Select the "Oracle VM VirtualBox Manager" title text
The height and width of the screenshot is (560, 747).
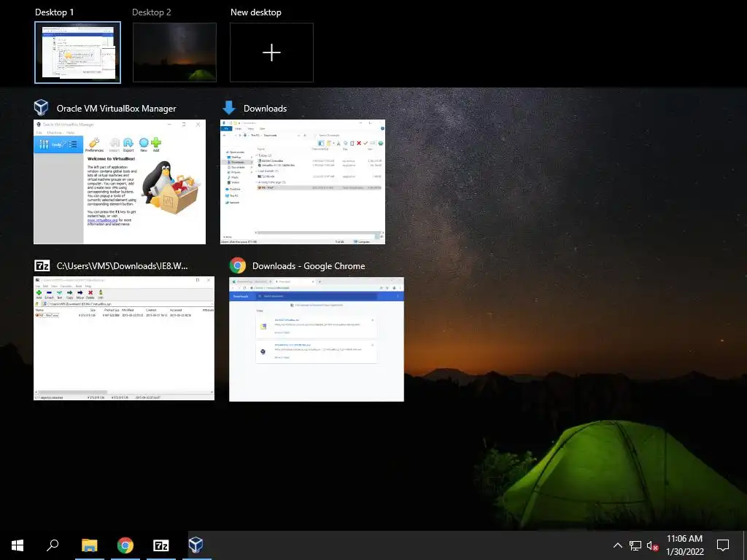pos(116,109)
